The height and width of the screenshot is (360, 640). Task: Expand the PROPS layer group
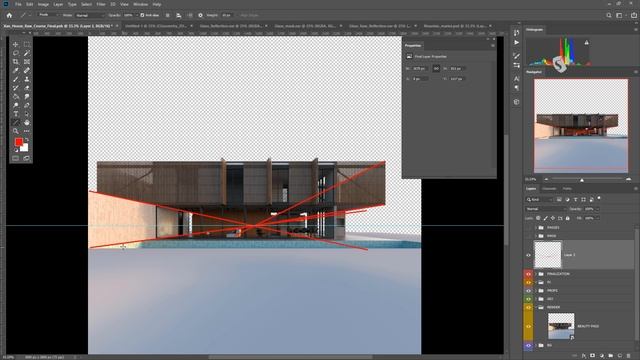(536, 291)
